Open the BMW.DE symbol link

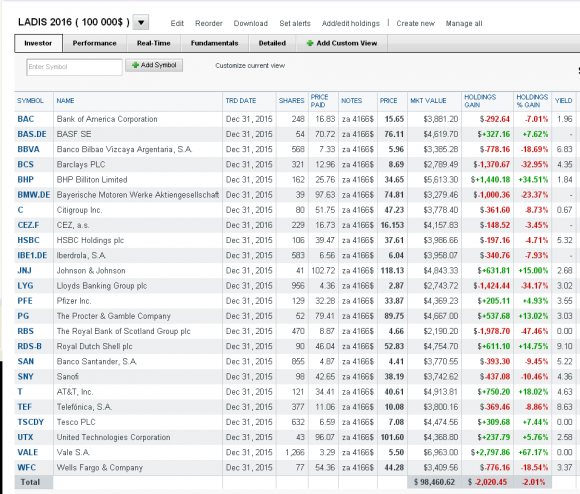pos(34,195)
